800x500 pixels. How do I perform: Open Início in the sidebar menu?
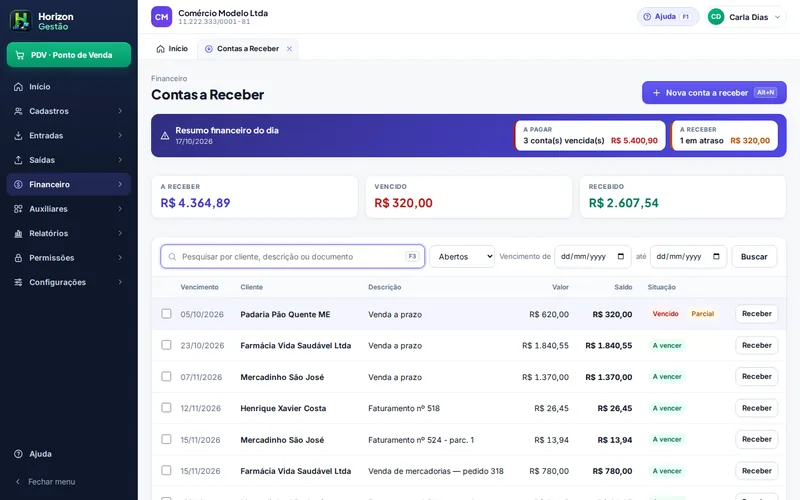click(69, 87)
